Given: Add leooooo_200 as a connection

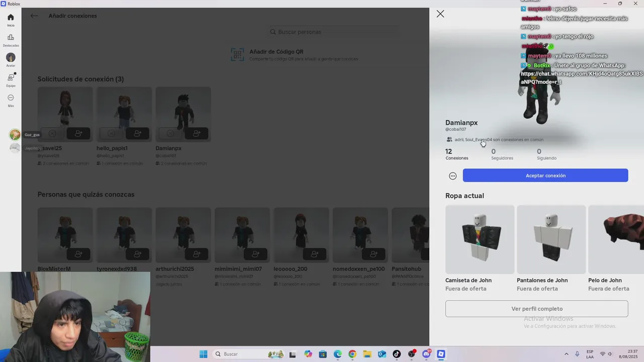Looking at the screenshot, I should pos(314,254).
